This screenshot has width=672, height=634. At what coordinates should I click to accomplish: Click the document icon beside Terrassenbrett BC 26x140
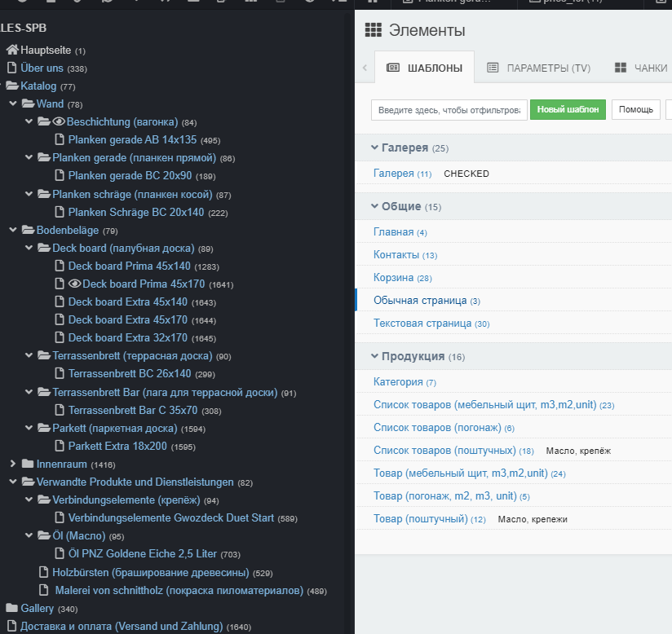click(60, 373)
